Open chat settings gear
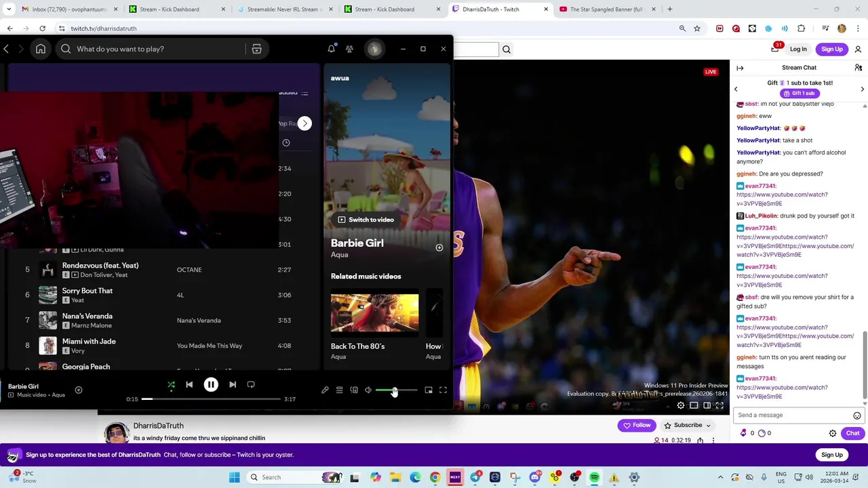 click(833, 433)
